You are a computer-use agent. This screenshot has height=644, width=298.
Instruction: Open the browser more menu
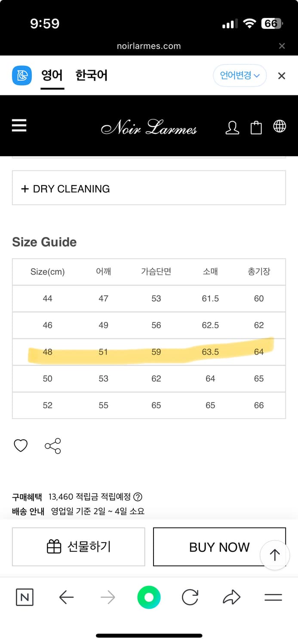273,597
